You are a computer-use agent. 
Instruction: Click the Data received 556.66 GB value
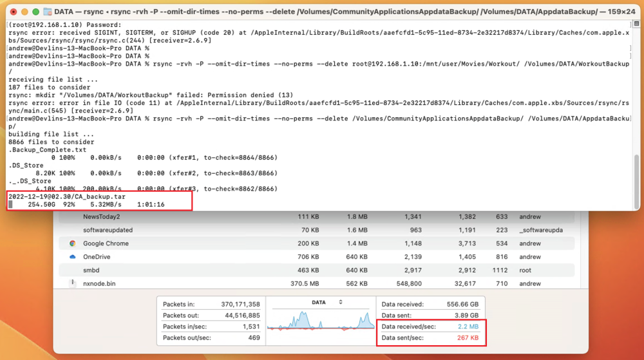(x=462, y=304)
